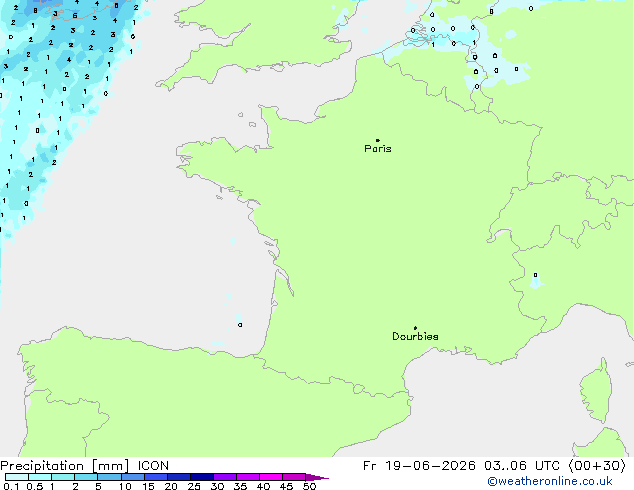Pick the 5–10 mm legend color swatch
This screenshot has width=634, height=490.
point(109,477)
